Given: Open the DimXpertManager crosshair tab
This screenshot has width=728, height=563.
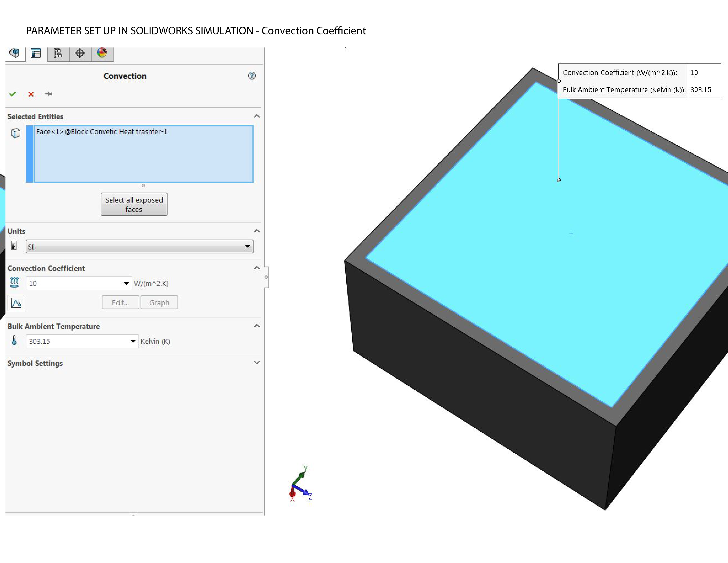Looking at the screenshot, I should pyautogui.click(x=80, y=53).
